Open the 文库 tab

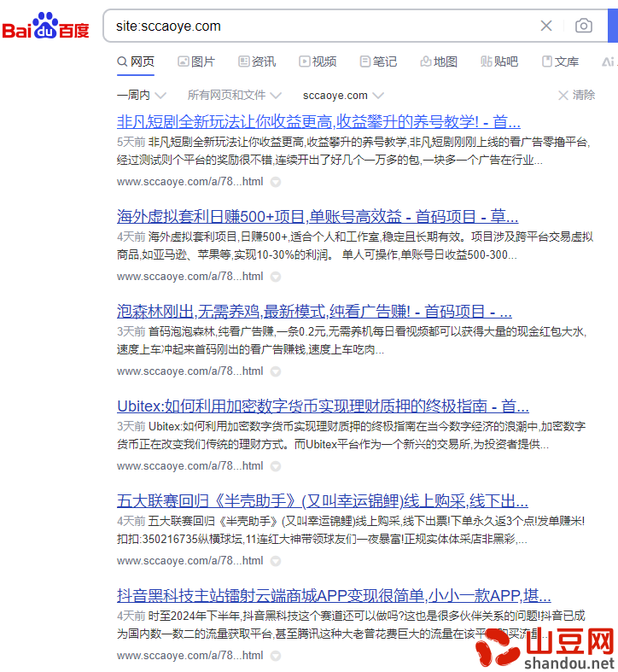pos(560,61)
